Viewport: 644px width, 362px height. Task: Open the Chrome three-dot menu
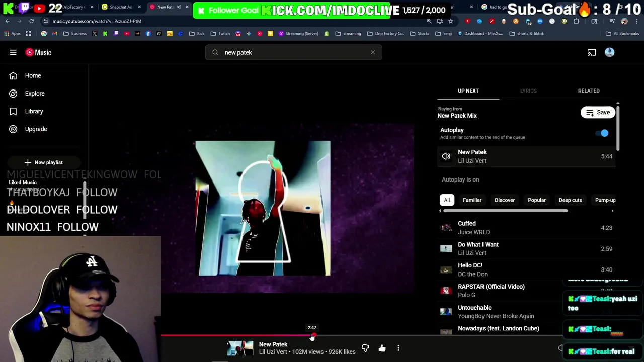(635, 21)
